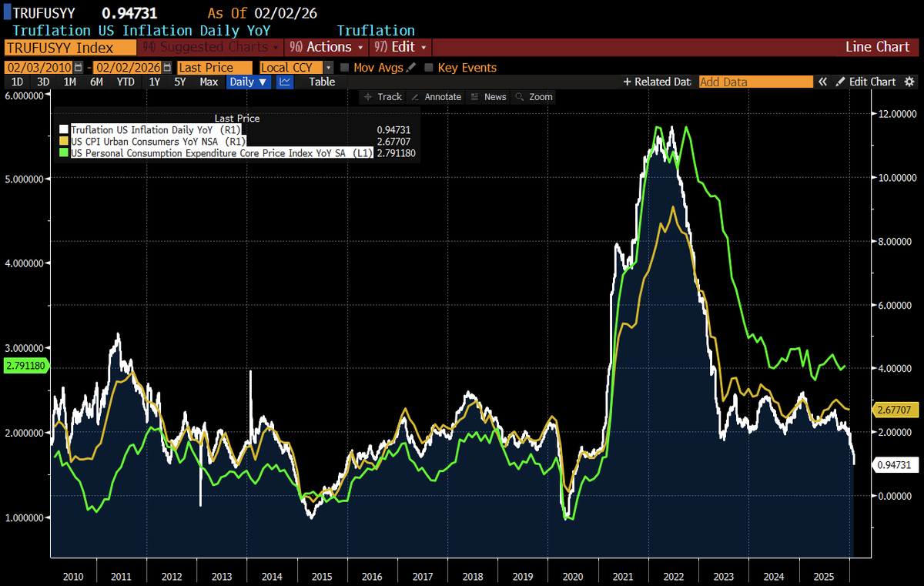Click the Add Data input field

pyautogui.click(x=756, y=82)
